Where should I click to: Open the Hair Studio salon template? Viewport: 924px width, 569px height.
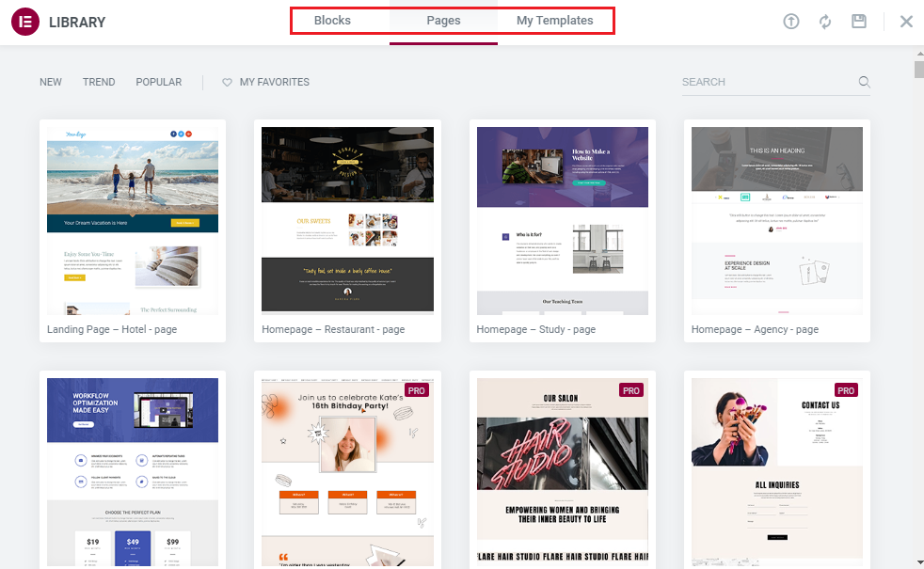coord(562,472)
